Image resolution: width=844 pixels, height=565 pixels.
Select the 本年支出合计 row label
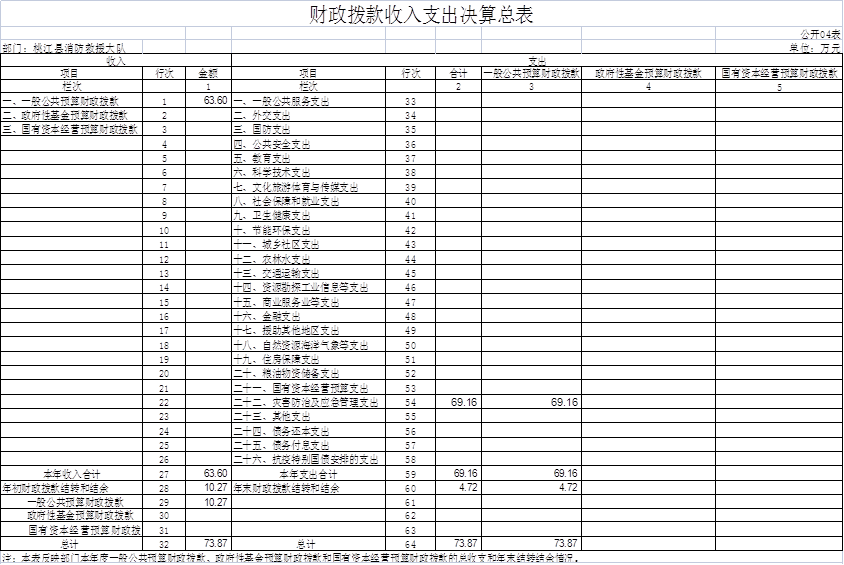pos(308,473)
